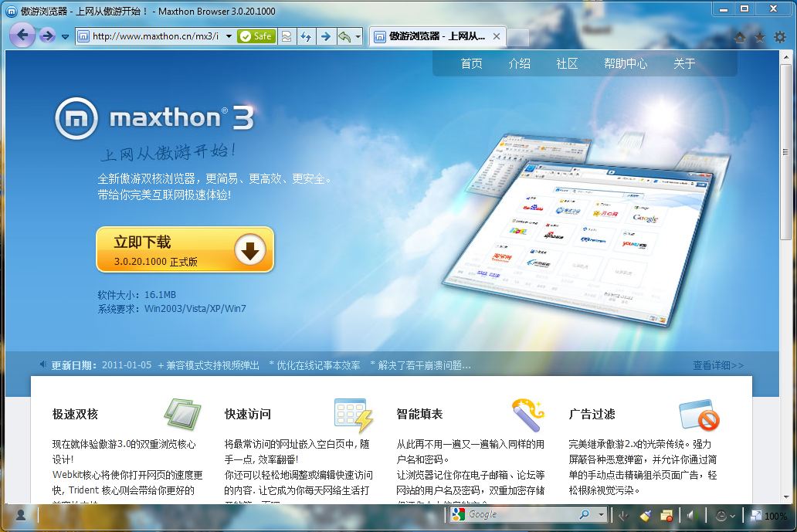This screenshot has width=797, height=532.
Task: Expand the address bar URL dropdown
Action: click(229, 36)
